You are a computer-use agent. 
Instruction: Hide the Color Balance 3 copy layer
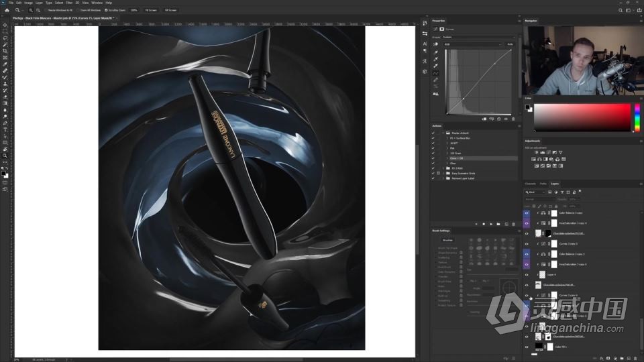[x=527, y=213]
